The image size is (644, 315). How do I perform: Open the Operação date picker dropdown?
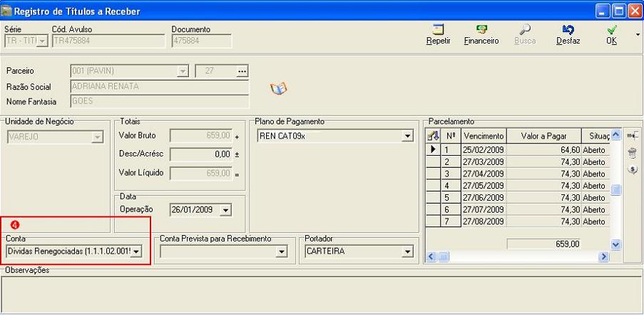(x=225, y=210)
